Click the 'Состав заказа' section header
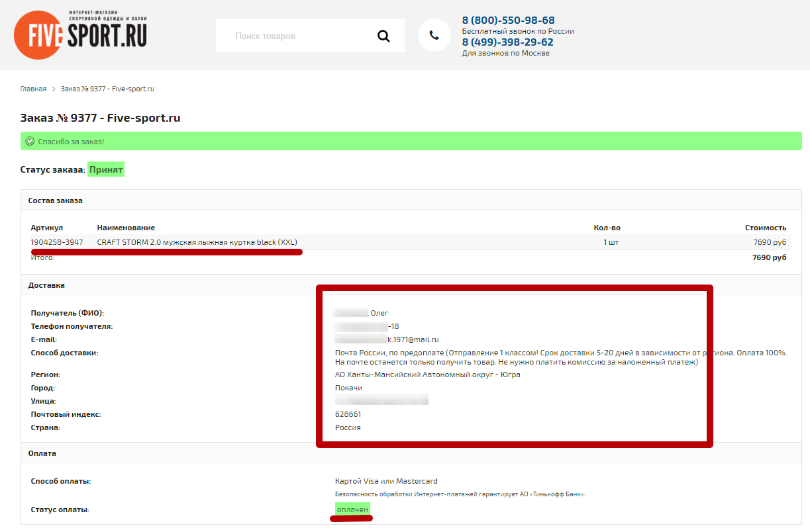The image size is (810, 532). point(56,200)
